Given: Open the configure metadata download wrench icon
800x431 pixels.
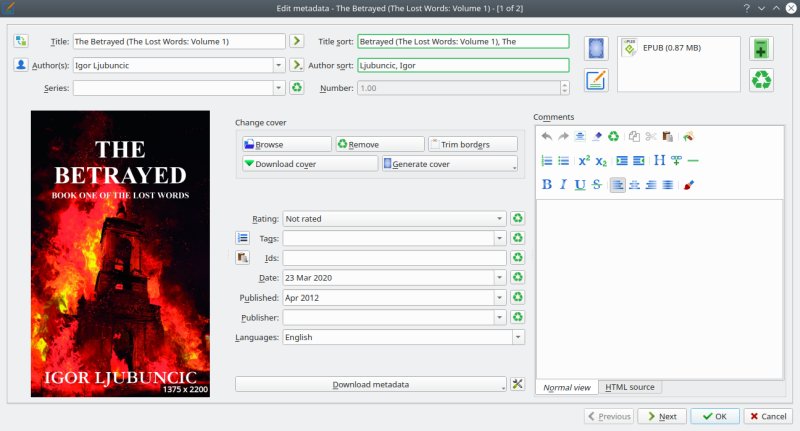Looking at the screenshot, I should 518,384.
